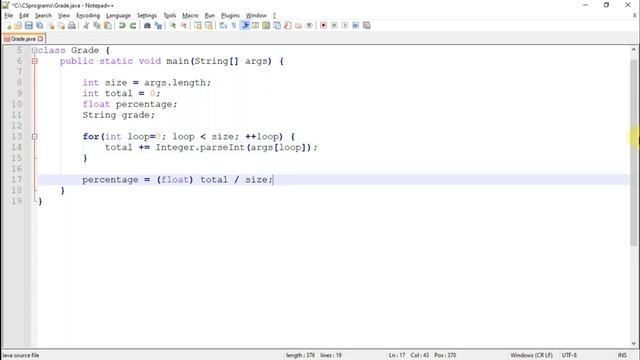This screenshot has height=360, width=640.
Task: Open the Edit menu
Action: point(24,16)
